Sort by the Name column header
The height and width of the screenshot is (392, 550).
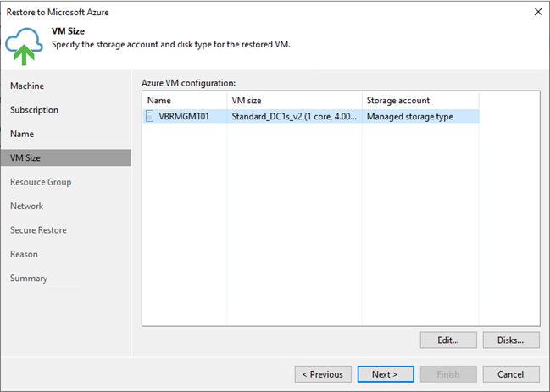click(184, 101)
